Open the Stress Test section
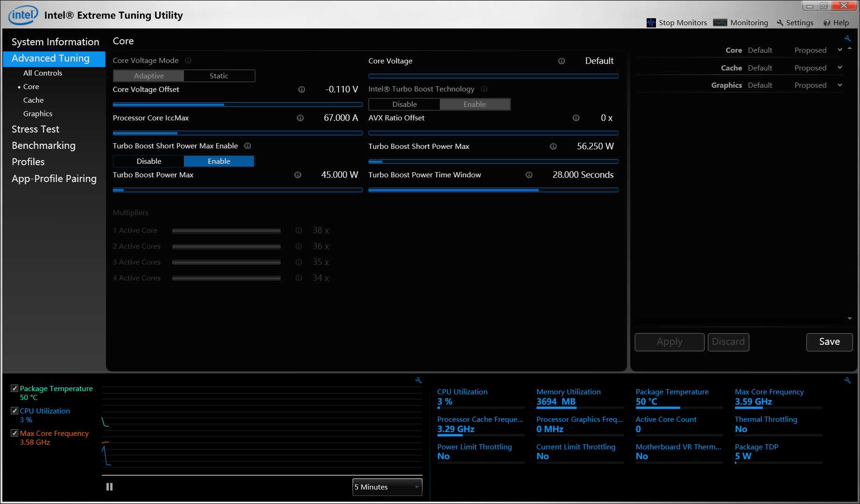 point(35,129)
